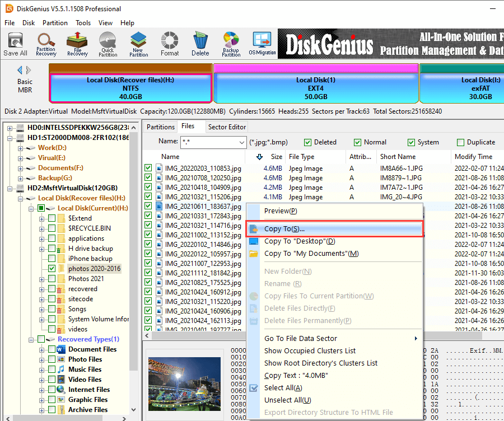Check the iPhone backup folder checkbox
This screenshot has width=504, height=421.
pyautogui.click(x=52, y=259)
